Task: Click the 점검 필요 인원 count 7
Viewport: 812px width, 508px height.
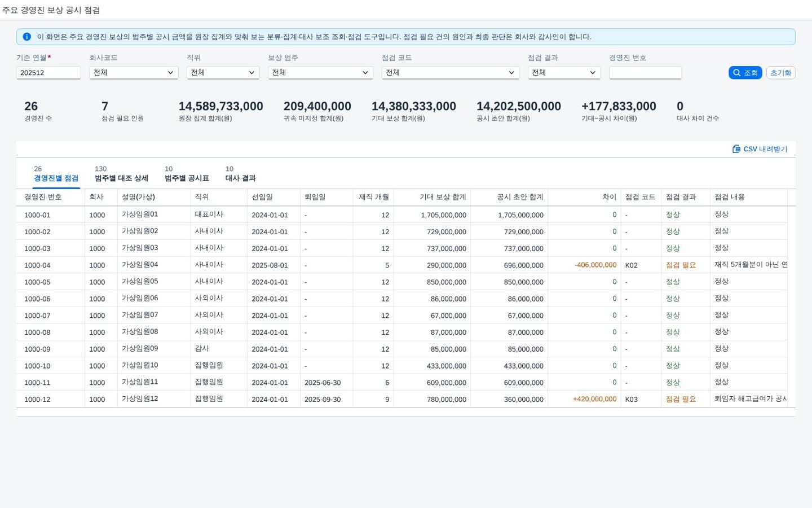Action: (x=105, y=106)
